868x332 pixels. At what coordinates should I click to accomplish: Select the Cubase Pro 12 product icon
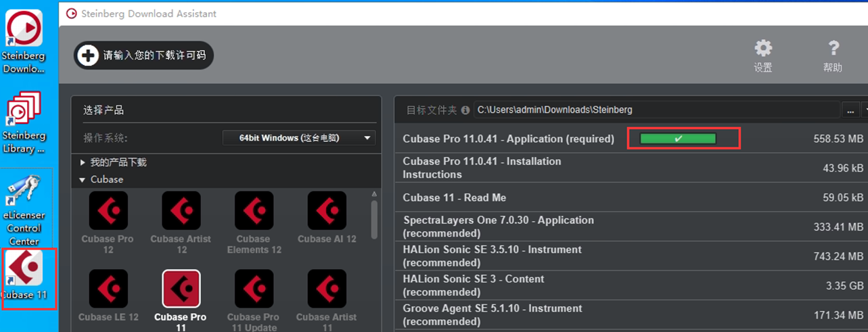pyautogui.click(x=108, y=211)
